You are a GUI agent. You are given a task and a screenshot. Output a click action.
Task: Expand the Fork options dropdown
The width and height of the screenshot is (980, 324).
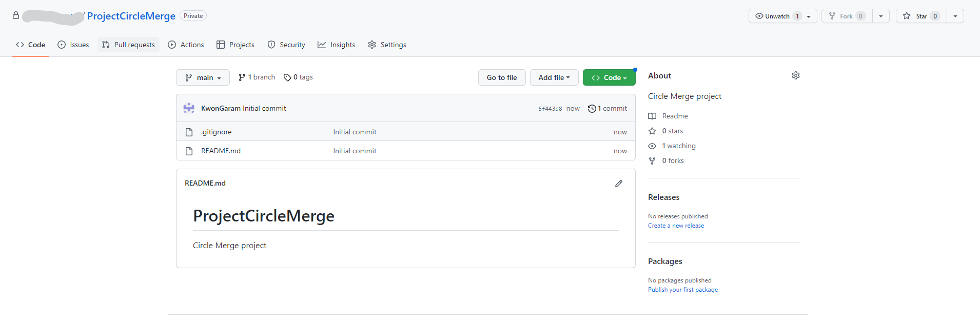[881, 16]
